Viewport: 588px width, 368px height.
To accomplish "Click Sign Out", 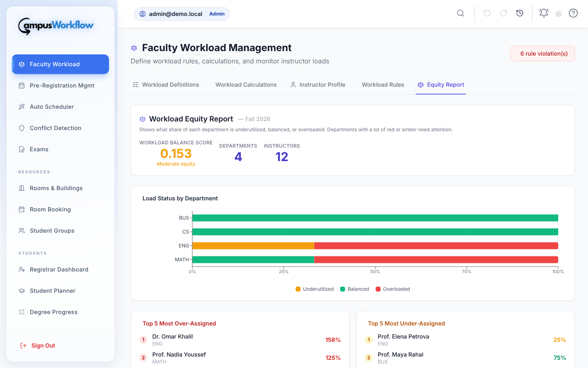I will coord(38,346).
